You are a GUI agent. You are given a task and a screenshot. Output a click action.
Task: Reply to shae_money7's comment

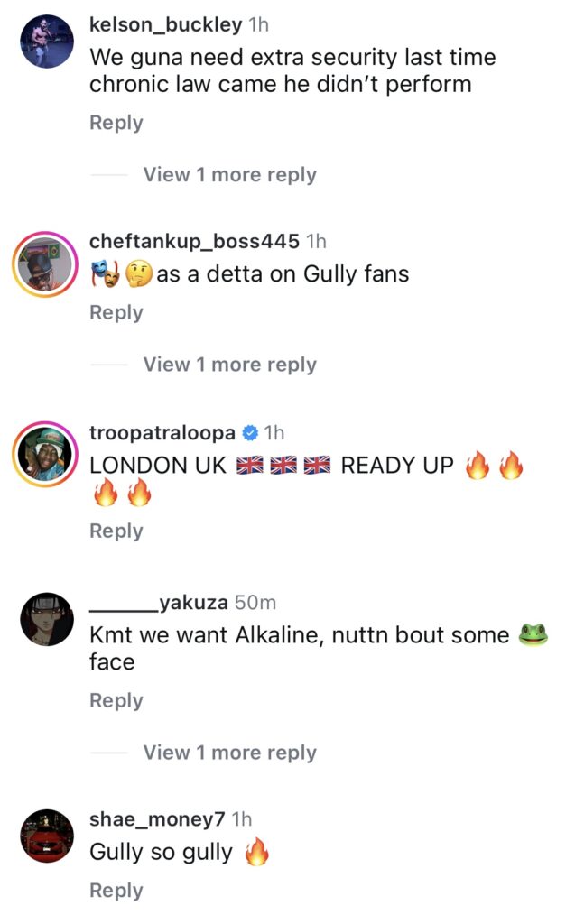pos(116,891)
